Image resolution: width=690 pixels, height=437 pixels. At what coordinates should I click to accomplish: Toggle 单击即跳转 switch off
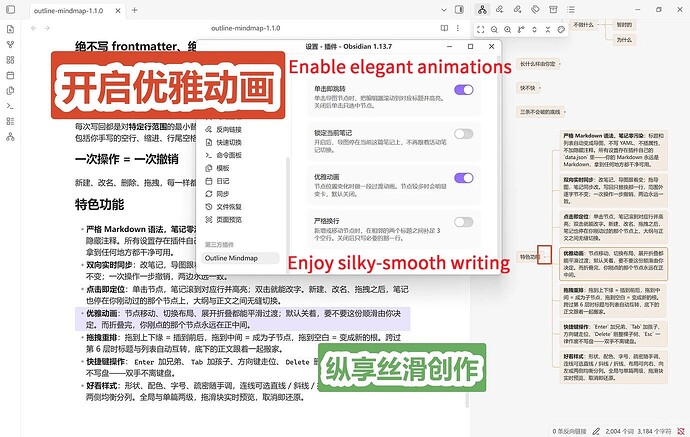coord(464,90)
